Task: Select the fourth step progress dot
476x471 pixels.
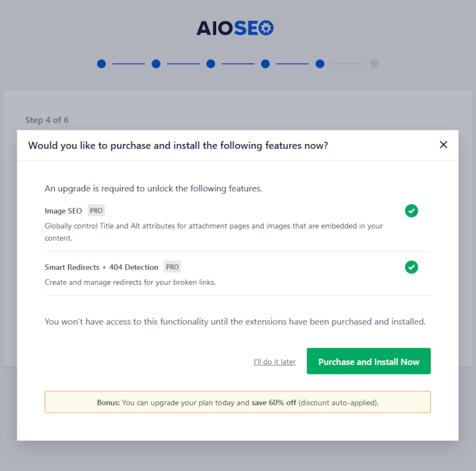Action: tap(265, 64)
